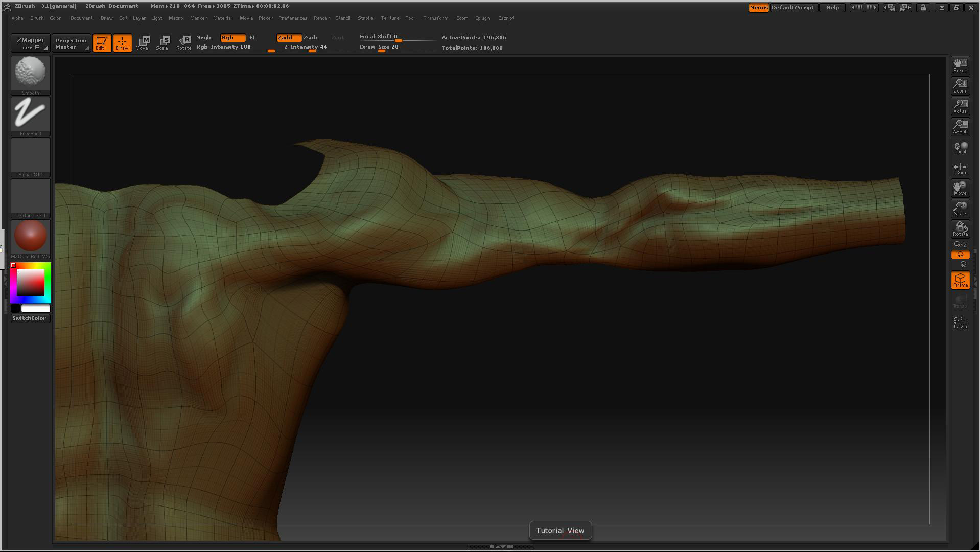The image size is (980, 552).
Task: Click the hide-to-tray arrow icon
Action: pos(942,8)
